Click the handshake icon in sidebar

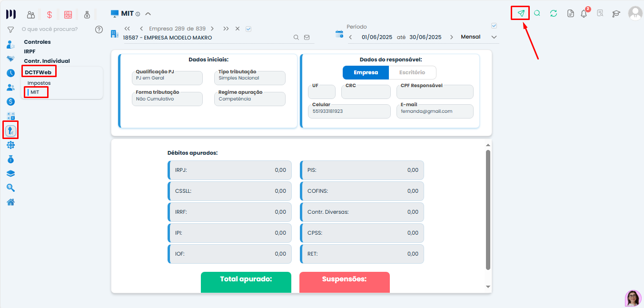pos(10,59)
